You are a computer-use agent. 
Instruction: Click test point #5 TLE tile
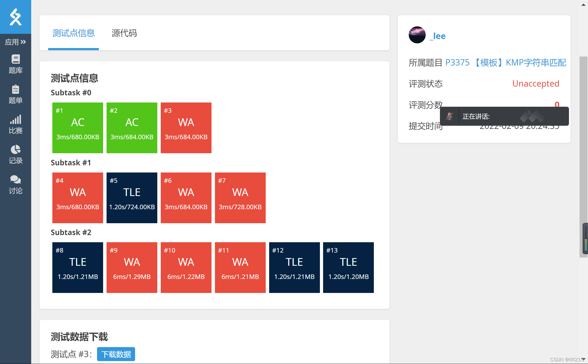pyautogui.click(x=132, y=198)
